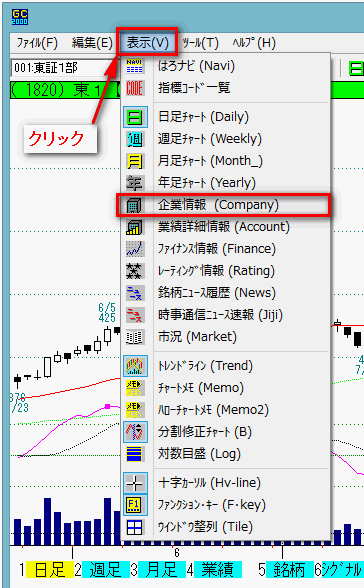Toggle 十字カーソル (Hv-line) option
364x588 pixels.
[x=135, y=483]
